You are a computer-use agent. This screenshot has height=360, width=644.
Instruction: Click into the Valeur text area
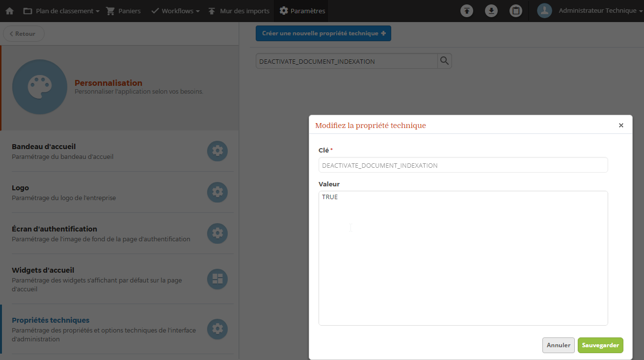[x=463, y=258]
